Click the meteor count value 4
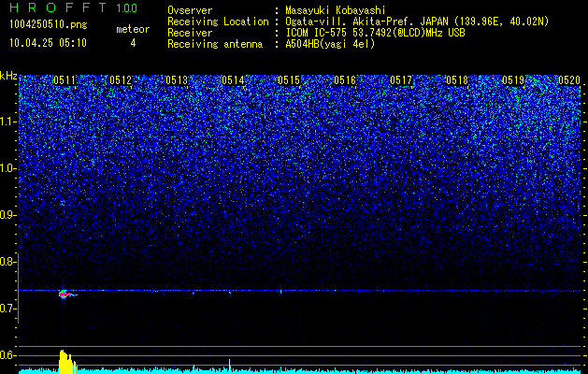 [133, 43]
